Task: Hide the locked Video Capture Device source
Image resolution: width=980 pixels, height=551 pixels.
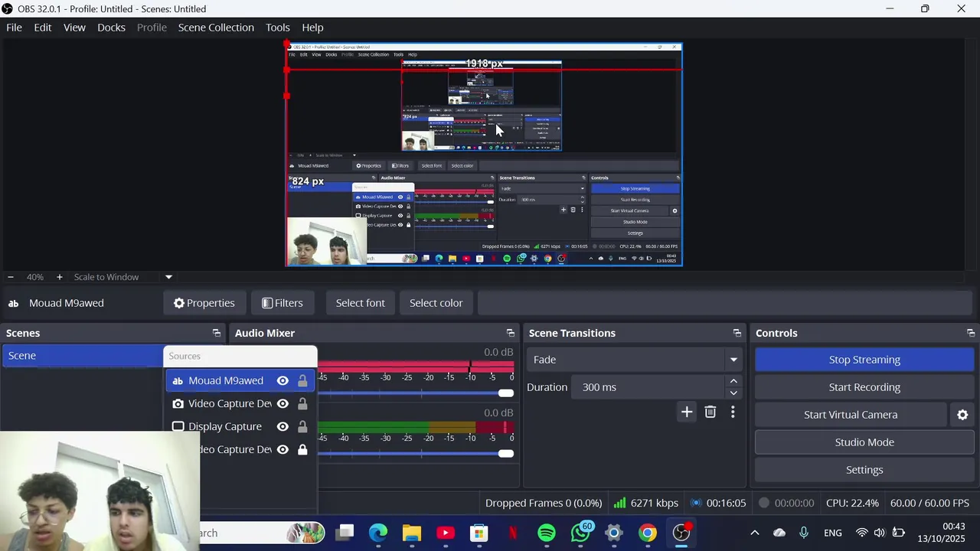Action: [283, 450]
